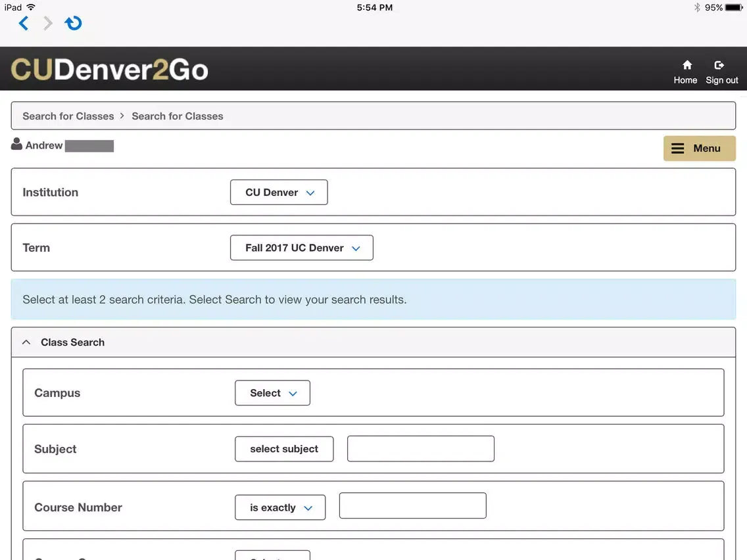Tap the battery indicator icon
747x560 pixels.
[734, 8]
